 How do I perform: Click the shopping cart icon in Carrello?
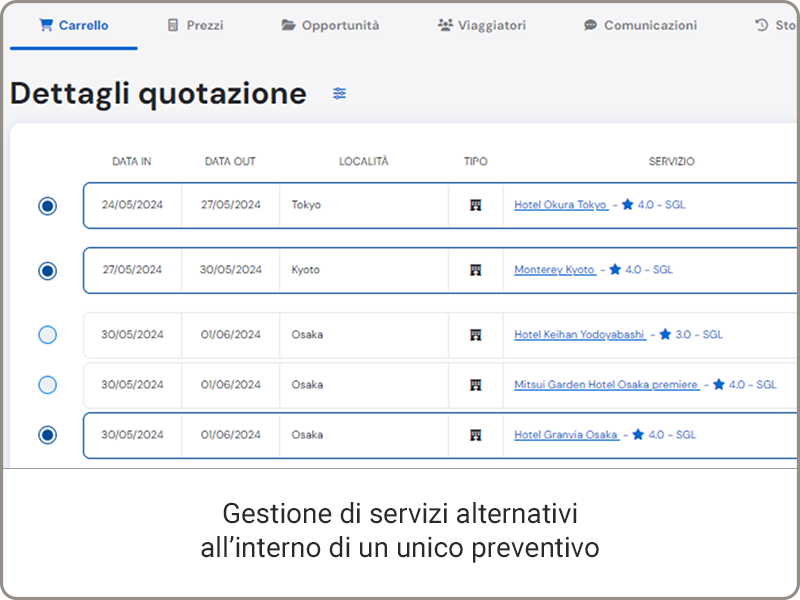(x=46, y=24)
